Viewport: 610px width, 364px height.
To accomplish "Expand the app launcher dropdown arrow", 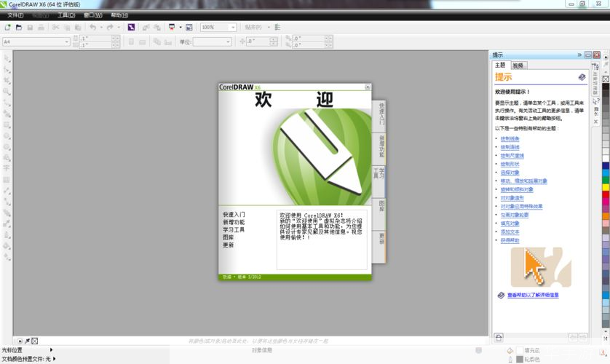I will tap(181, 27).
